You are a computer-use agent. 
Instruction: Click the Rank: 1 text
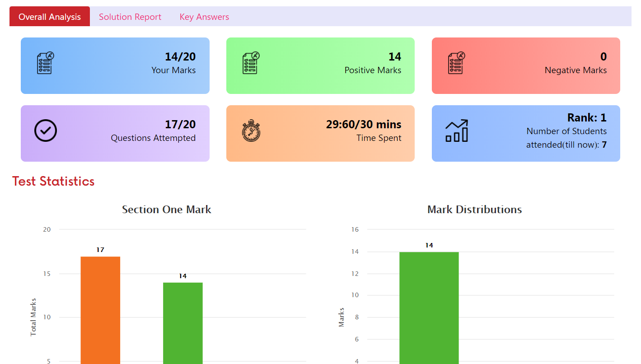click(587, 118)
